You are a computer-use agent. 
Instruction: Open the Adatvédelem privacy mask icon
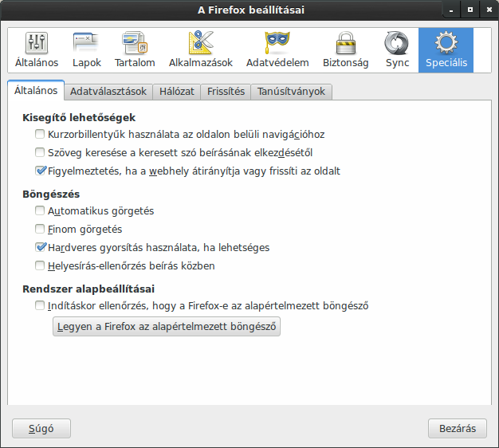pyautogui.click(x=277, y=50)
